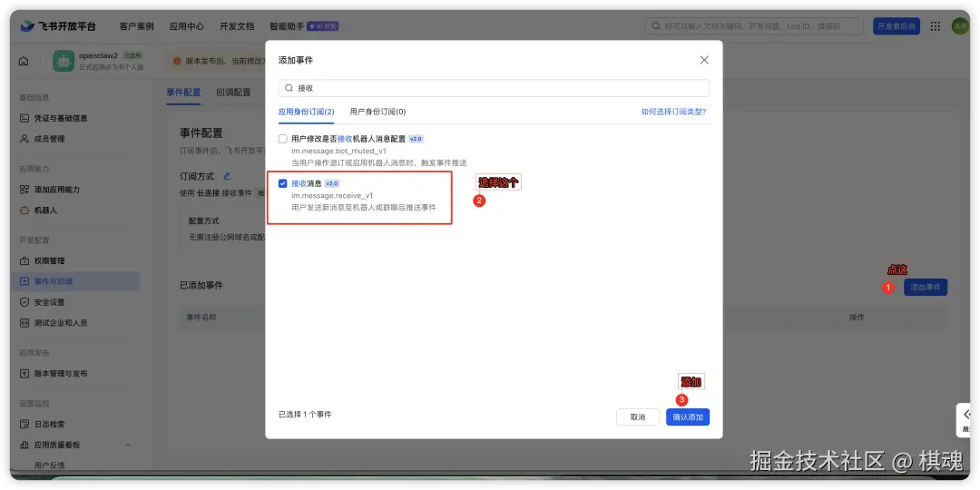Image resolution: width=980 pixels, height=490 pixels.
Task: Click 成员管理 person icon
Action: [x=24, y=139]
